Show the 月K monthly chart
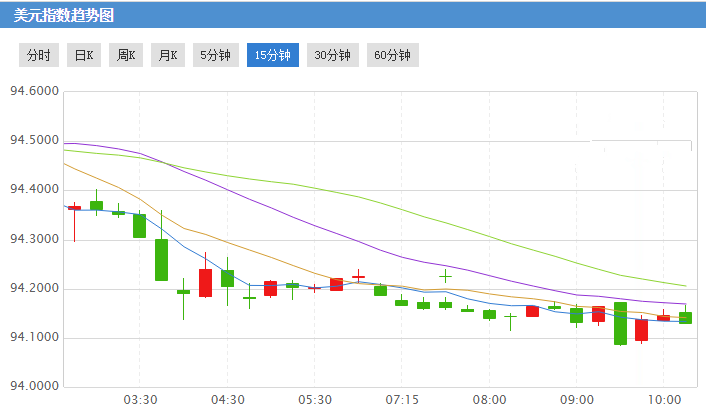Screen dimensions: 706x418 [167, 55]
